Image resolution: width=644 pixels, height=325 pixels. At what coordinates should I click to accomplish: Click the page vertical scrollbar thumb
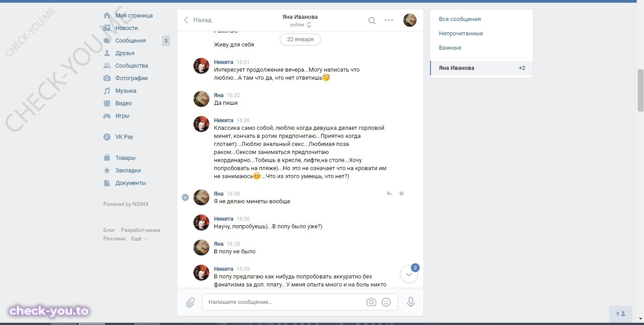click(x=640, y=90)
